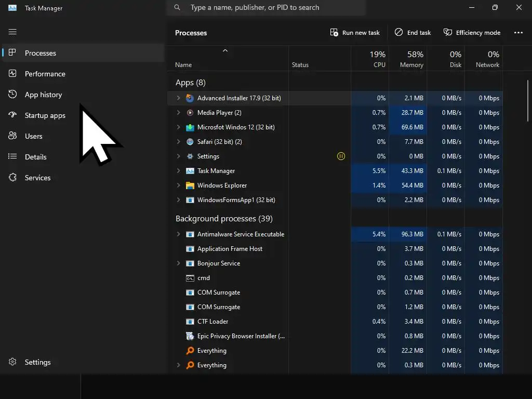
Task: Sort by the Network column header
Action: coord(484,58)
